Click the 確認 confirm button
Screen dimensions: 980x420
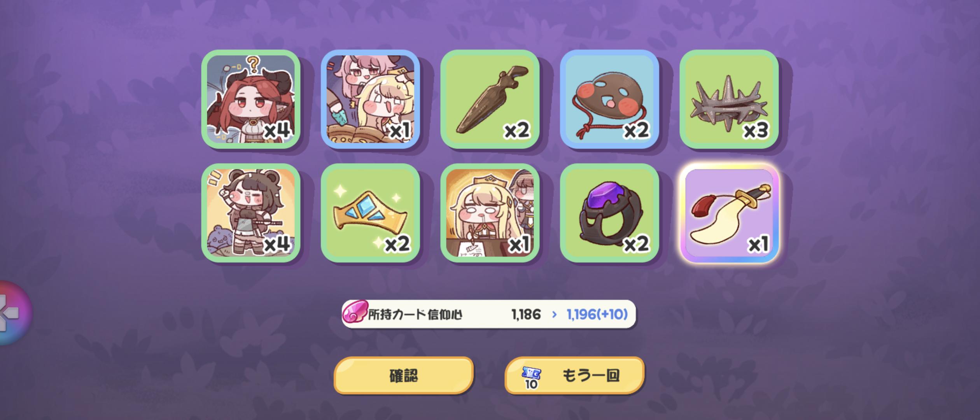[x=404, y=375]
